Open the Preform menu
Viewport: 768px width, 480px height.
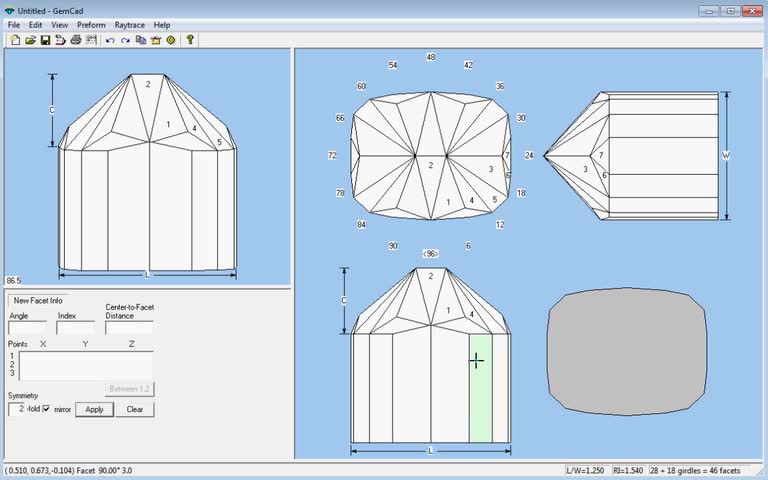(91, 25)
